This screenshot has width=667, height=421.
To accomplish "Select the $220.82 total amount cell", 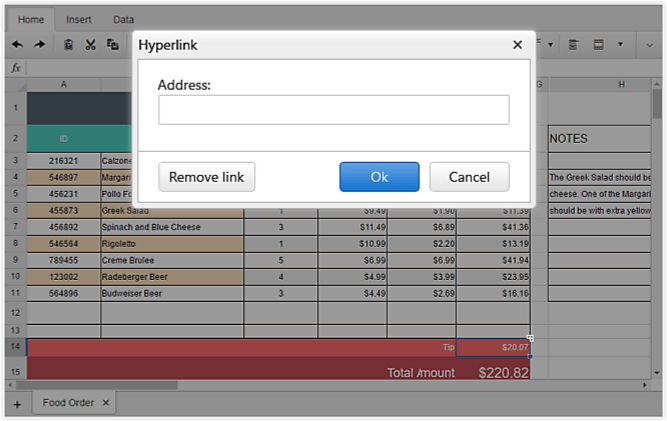I will [x=493, y=369].
